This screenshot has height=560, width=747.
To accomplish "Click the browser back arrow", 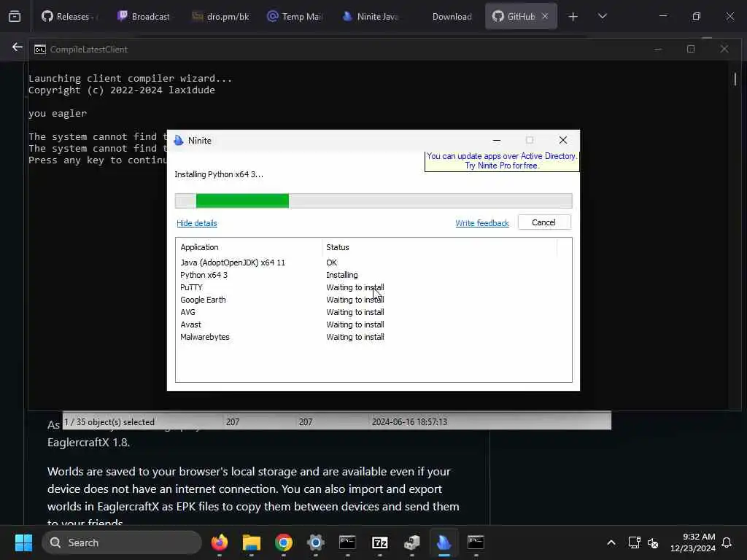I will coord(18,47).
